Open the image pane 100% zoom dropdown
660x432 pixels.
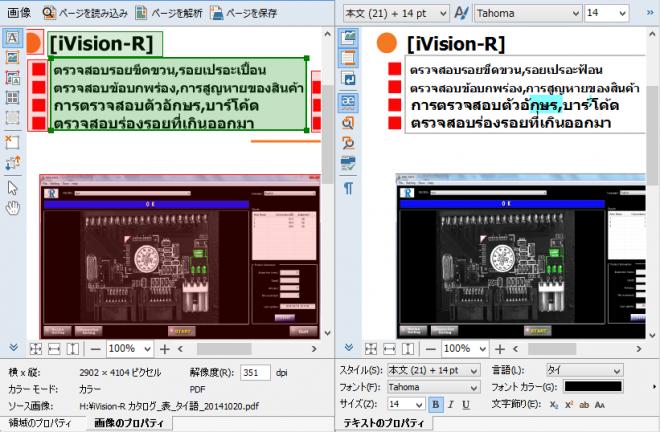pyautogui.click(x=129, y=349)
